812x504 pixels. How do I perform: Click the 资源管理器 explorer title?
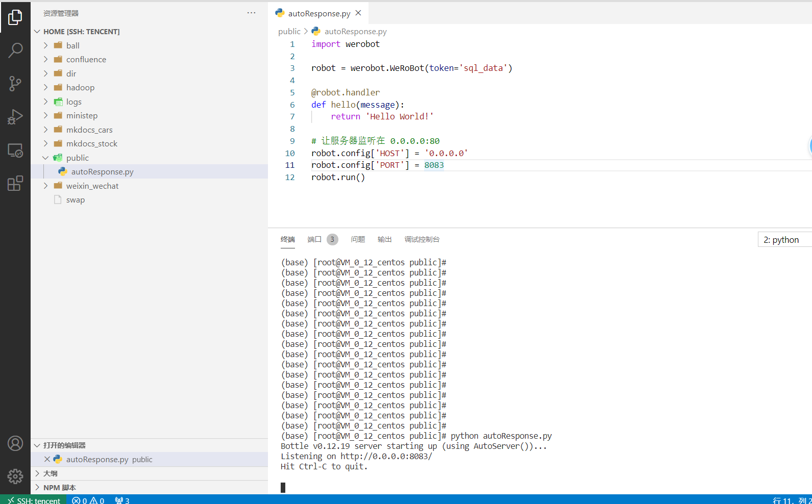(61, 13)
